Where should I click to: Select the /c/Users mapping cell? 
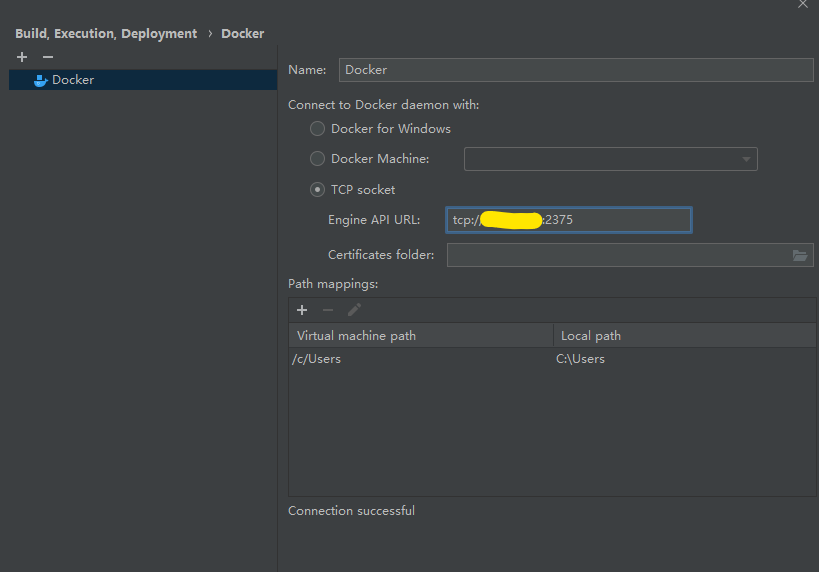pyautogui.click(x=421, y=359)
